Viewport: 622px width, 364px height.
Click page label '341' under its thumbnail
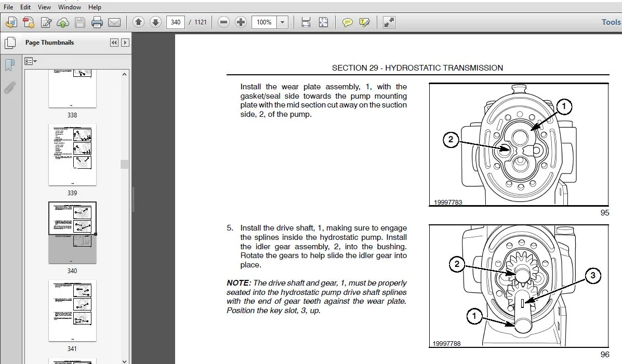72,348
